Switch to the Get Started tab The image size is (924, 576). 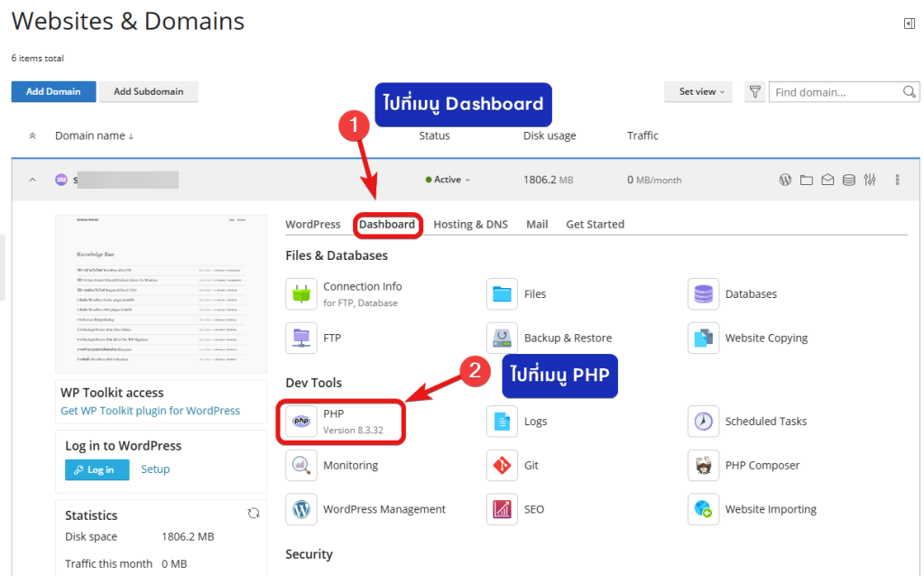(596, 224)
